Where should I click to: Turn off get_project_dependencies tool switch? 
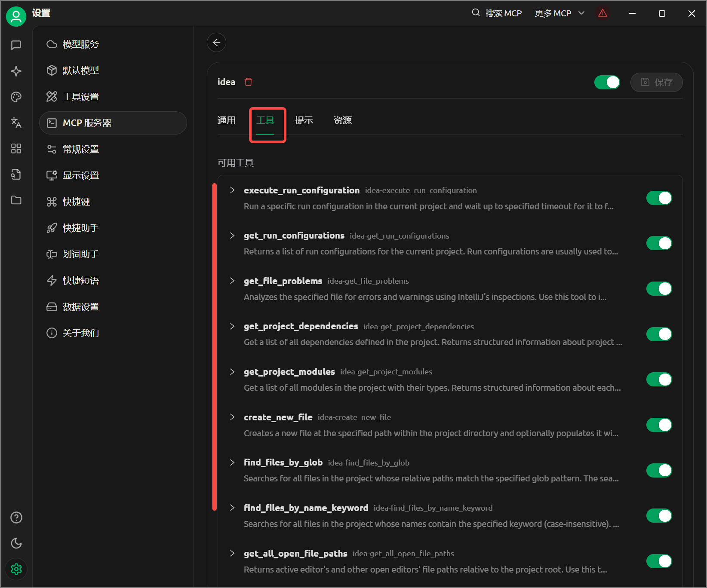click(x=659, y=334)
